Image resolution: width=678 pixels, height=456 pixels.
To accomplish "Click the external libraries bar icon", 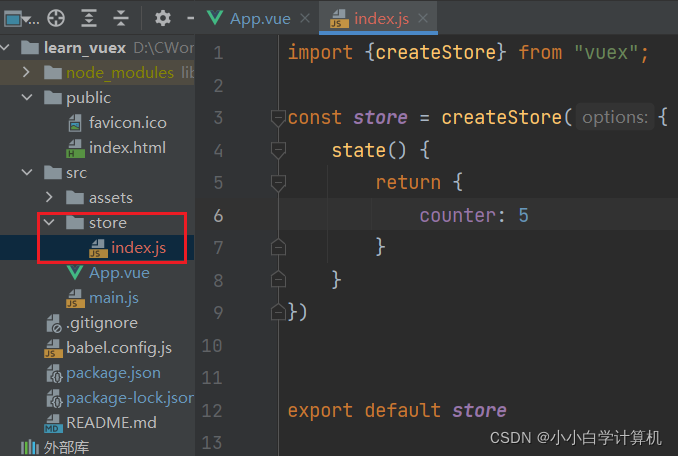I will coord(30,447).
